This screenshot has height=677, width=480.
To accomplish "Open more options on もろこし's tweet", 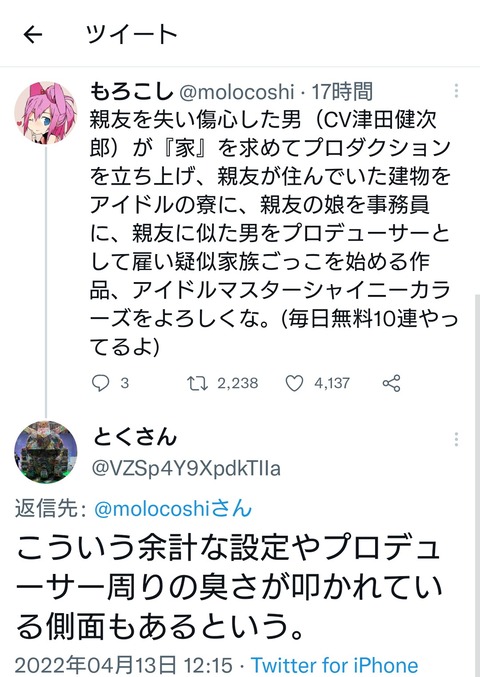I will [456, 91].
